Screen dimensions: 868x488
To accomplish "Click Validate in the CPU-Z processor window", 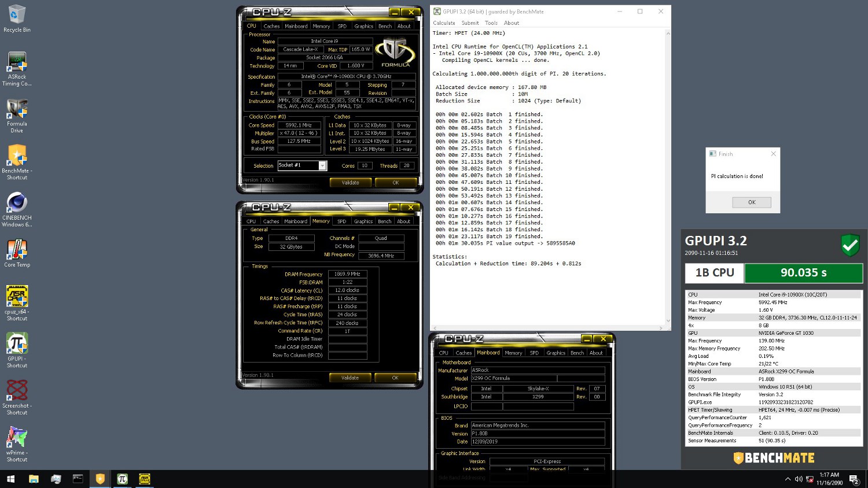I will [350, 183].
